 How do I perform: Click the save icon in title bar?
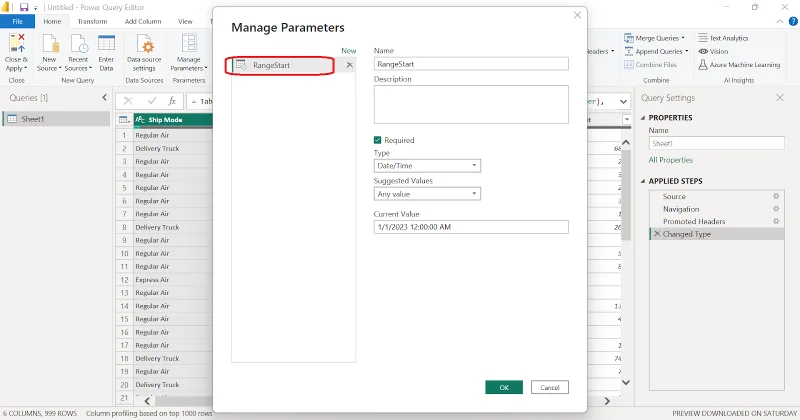pyautogui.click(x=24, y=7)
